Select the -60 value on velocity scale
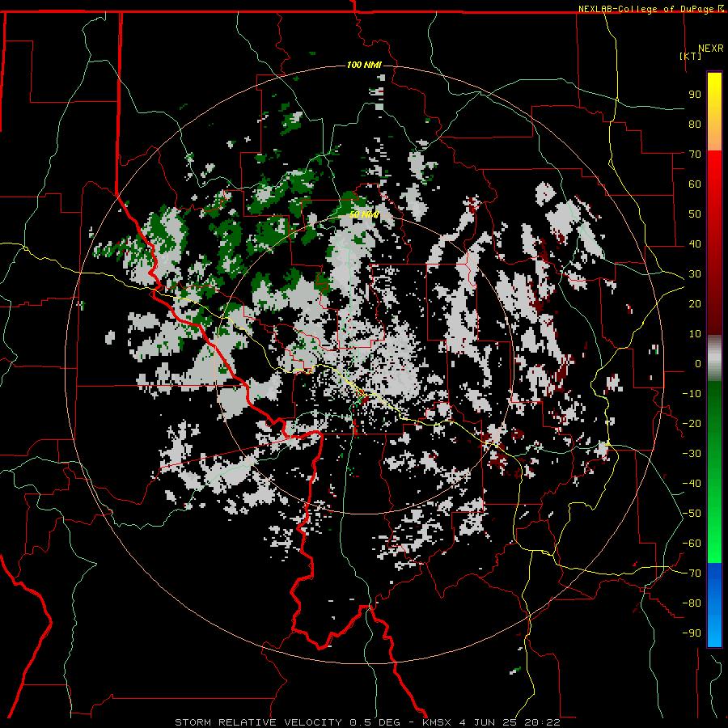The image size is (728, 728). [692, 544]
